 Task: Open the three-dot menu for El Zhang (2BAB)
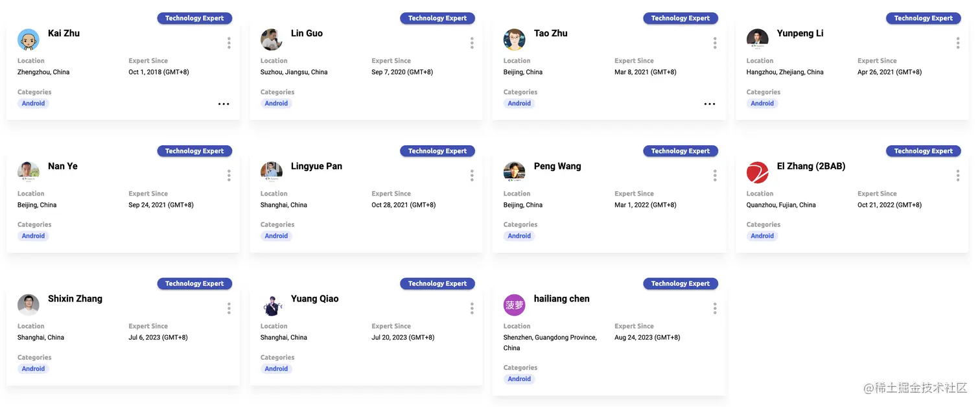tap(958, 176)
